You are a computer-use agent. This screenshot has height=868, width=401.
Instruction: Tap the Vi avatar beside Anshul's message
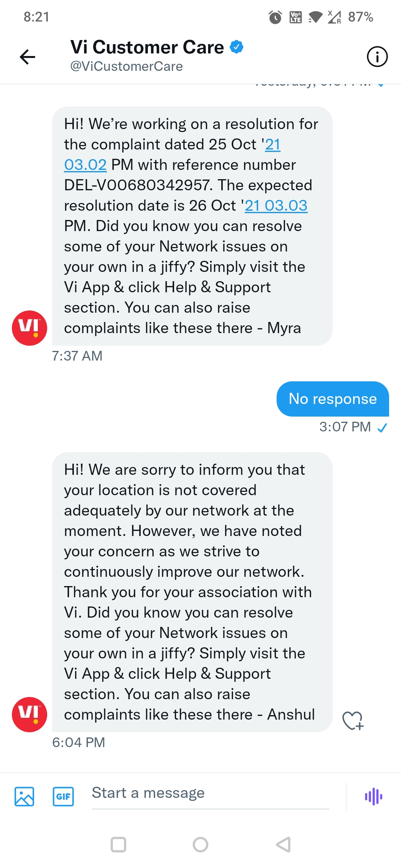[x=30, y=714]
